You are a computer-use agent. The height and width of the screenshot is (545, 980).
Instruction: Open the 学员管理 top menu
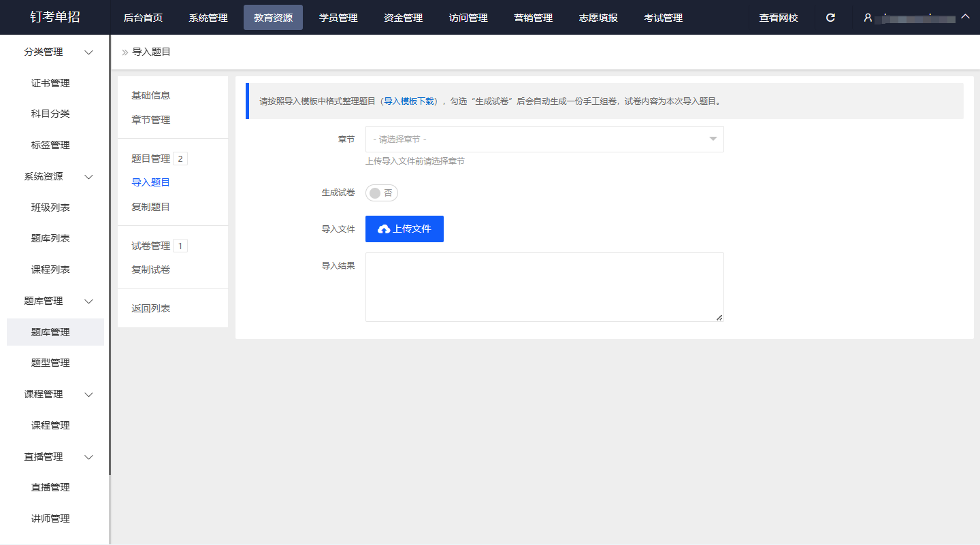338,18
